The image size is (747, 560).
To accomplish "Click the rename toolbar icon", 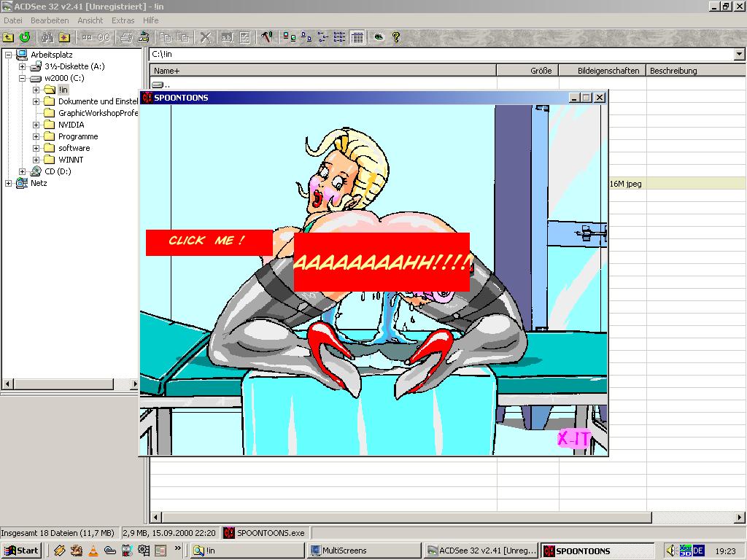I will (228, 37).
